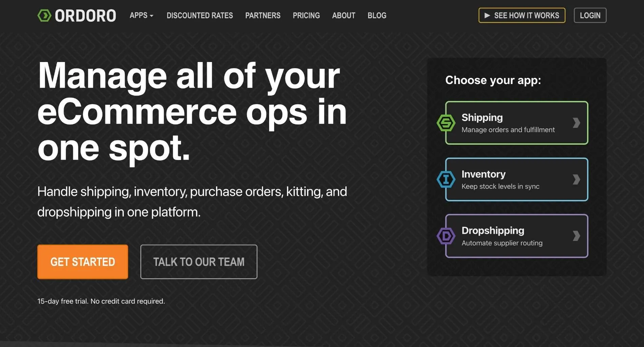Select the Inventory app title
The height and width of the screenshot is (347, 644).
pyautogui.click(x=483, y=174)
